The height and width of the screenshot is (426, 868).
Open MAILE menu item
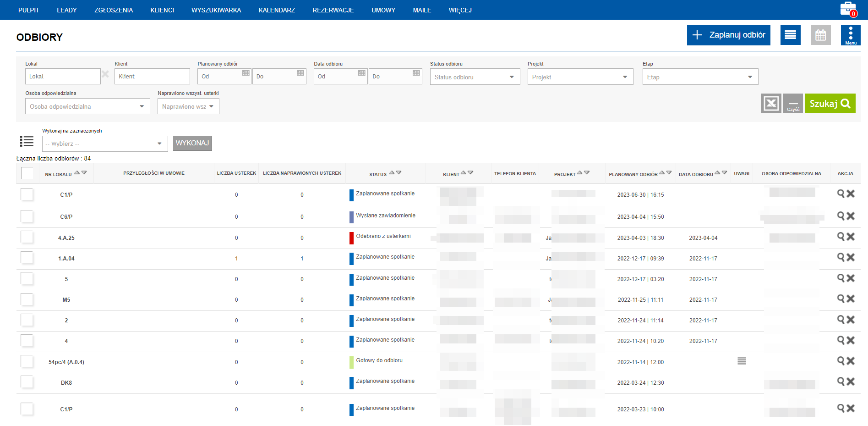[422, 10]
